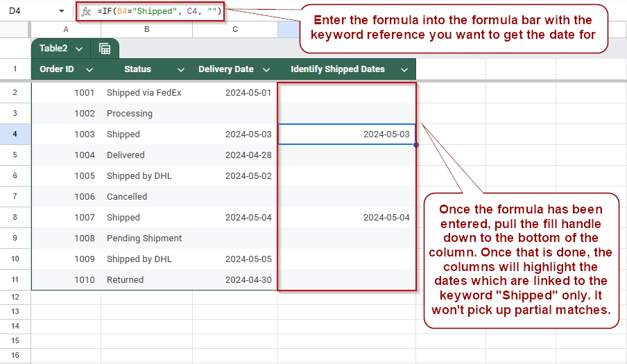Click the 'Delivered' status cell
The height and width of the screenshot is (364, 627).
click(147, 155)
